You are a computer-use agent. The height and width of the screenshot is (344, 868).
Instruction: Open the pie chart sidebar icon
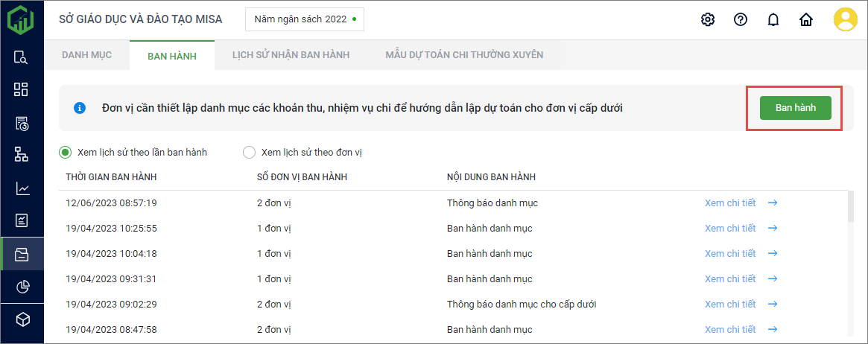pyautogui.click(x=22, y=287)
